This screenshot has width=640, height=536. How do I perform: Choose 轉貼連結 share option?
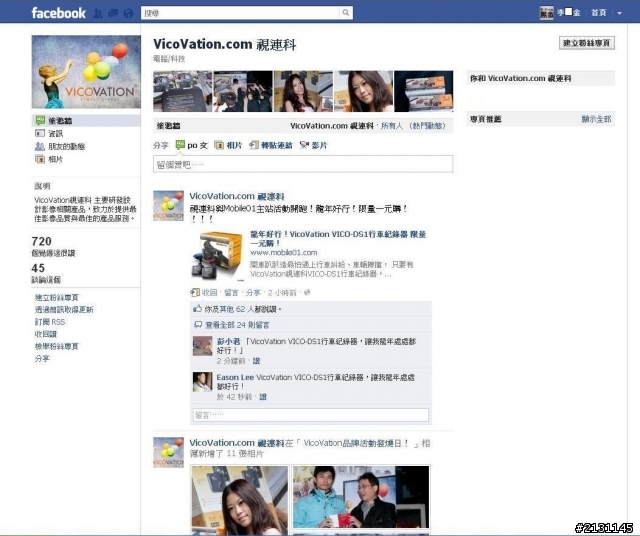[x=271, y=145]
